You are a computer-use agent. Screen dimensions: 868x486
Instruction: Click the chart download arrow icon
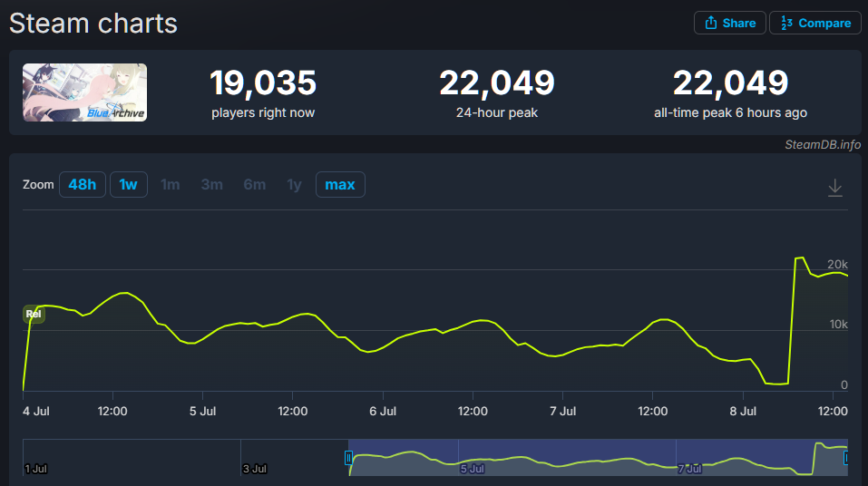coord(834,188)
